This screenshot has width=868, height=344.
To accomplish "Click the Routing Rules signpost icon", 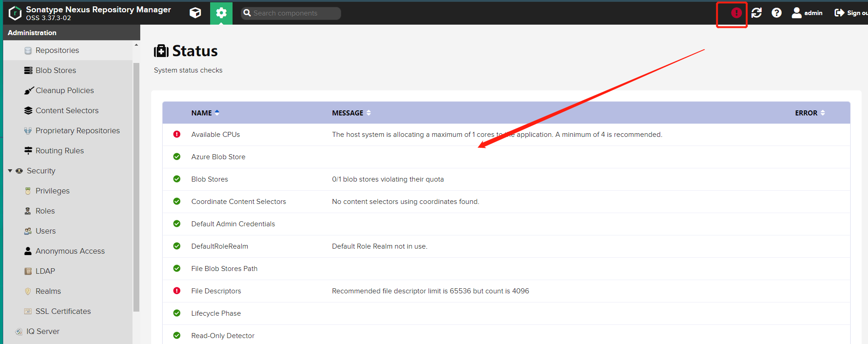I will [28, 151].
